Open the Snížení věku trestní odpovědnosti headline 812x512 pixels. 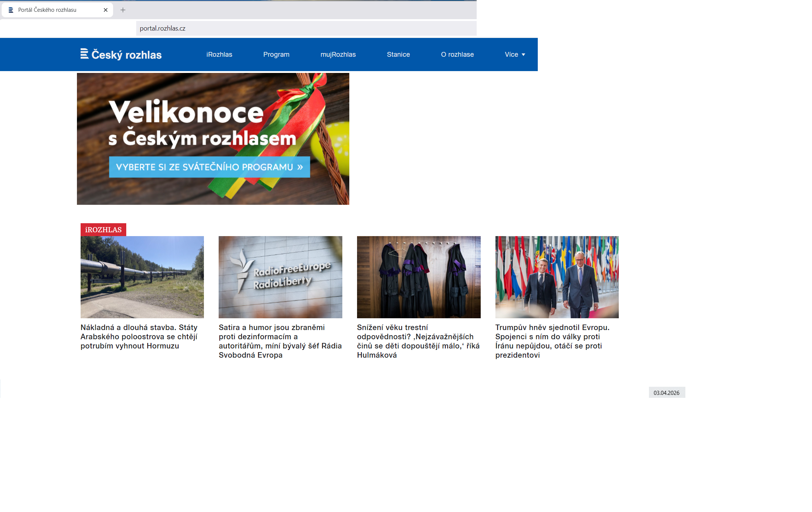click(418, 341)
